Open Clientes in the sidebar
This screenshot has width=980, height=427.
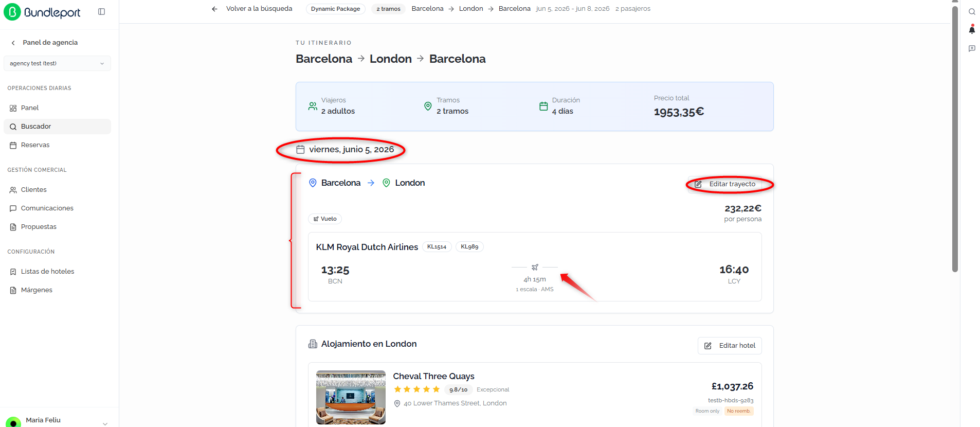[57, 190]
